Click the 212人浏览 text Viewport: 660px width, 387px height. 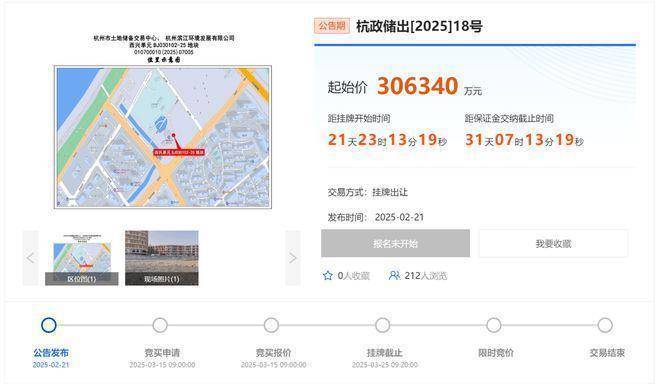coord(426,276)
